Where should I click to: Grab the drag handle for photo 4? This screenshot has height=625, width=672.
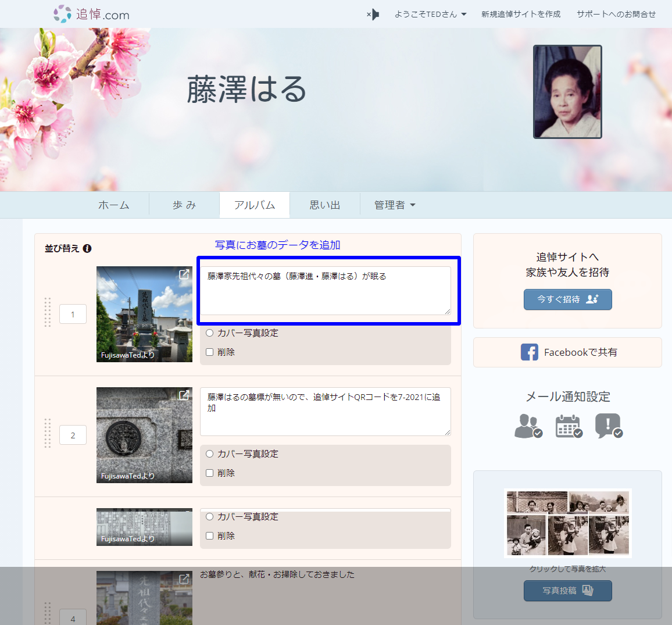(48, 613)
